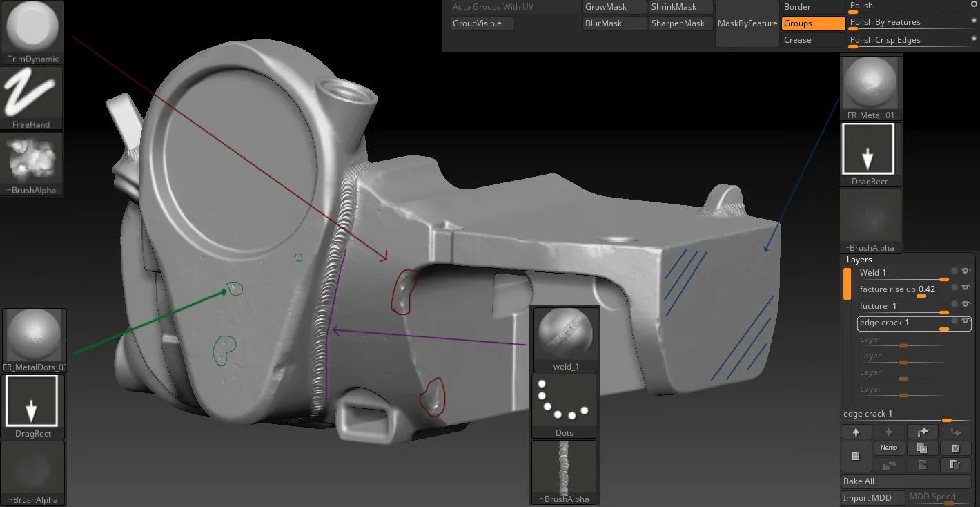
Task: Choose the DragRect stroke below FR_MetalDots_03
Action: click(34, 407)
